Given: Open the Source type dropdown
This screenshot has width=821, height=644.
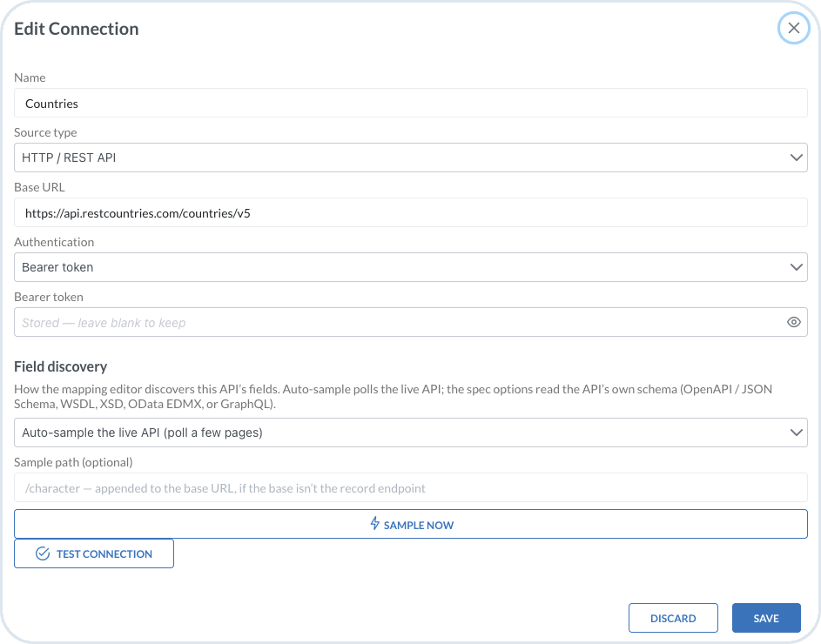Looking at the screenshot, I should pos(411,158).
